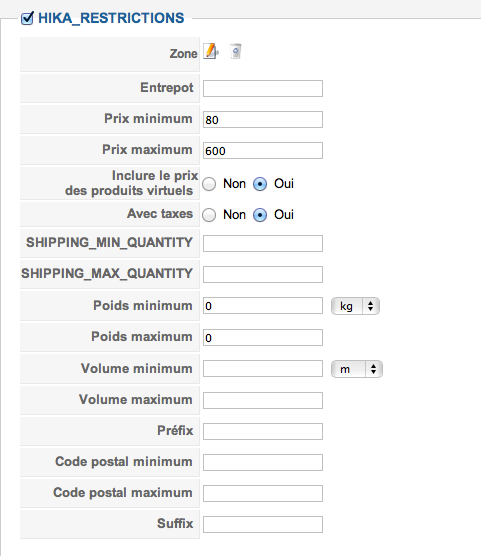
Task: Select Non for Inclure le prix des produits virtuels
Action: point(209,184)
